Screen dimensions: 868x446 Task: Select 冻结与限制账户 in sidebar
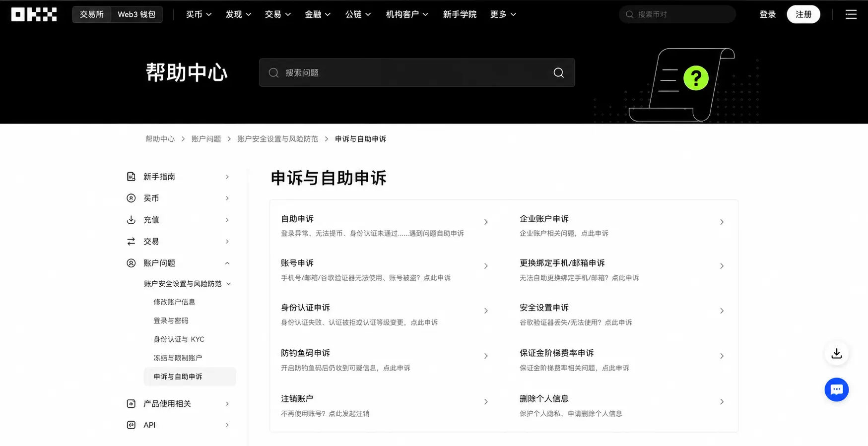(x=178, y=358)
